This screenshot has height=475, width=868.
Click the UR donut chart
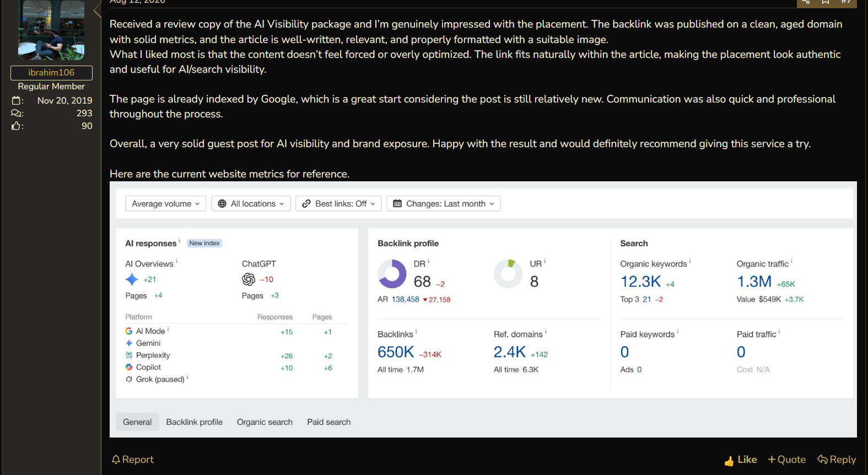(508, 274)
